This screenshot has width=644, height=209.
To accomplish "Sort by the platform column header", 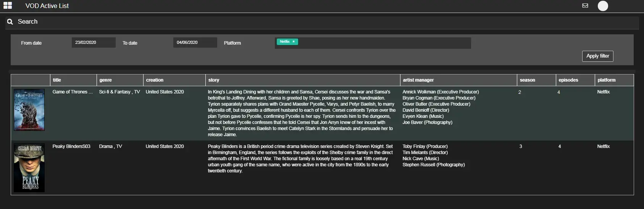I will click(607, 80).
